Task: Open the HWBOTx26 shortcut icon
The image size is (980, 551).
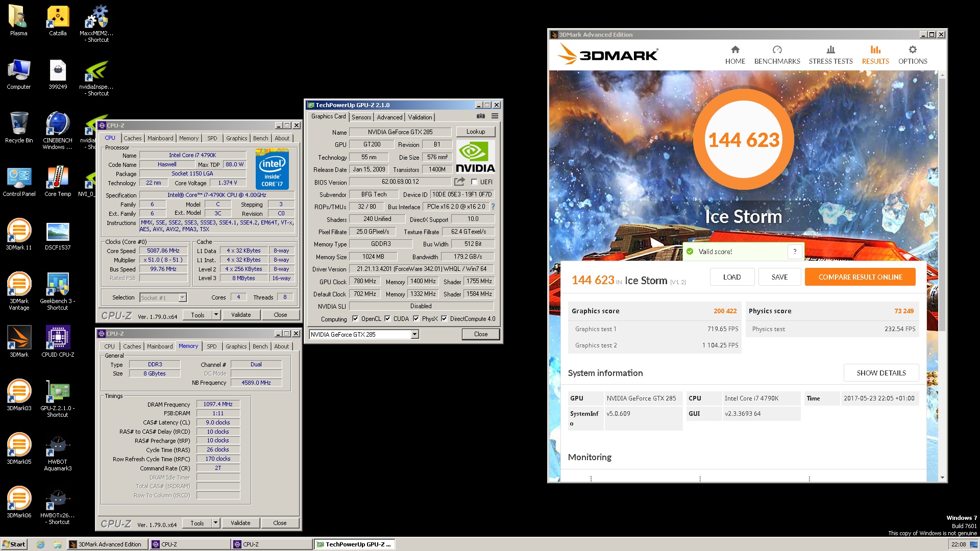Action: (58, 506)
